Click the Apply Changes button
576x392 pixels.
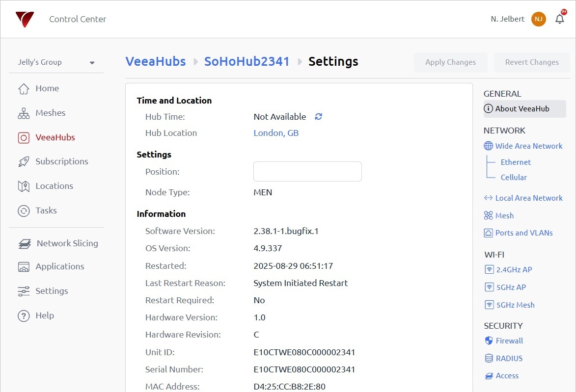coord(450,62)
